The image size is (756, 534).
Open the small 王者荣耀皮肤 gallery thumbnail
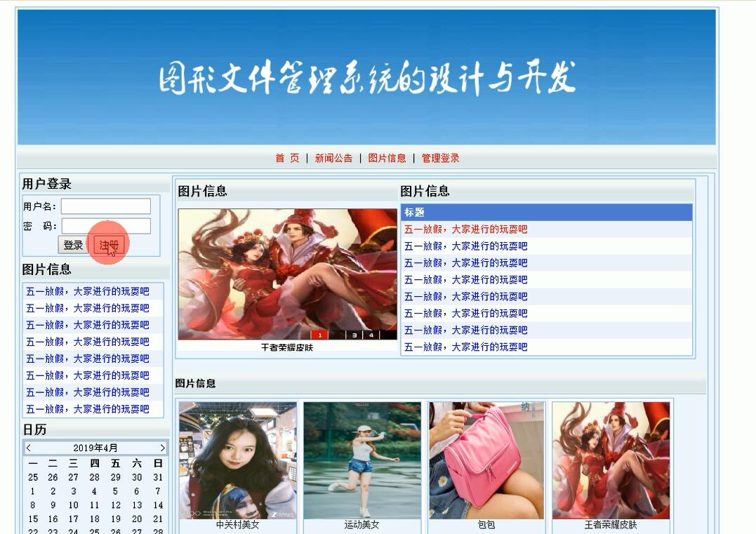(611, 460)
